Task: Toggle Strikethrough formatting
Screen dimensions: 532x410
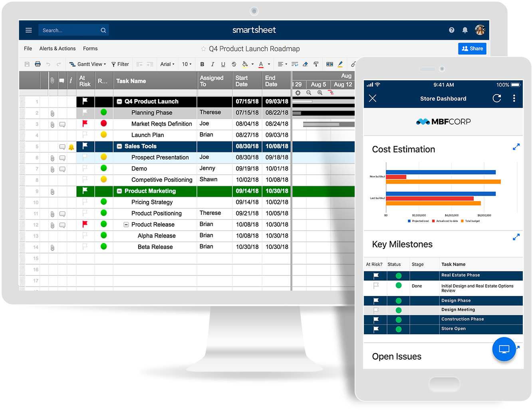Action: 234,64
